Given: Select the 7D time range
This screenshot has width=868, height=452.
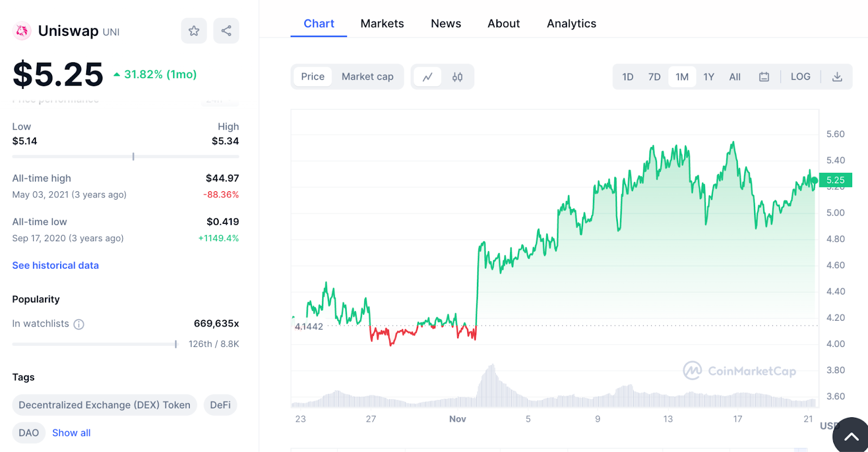Looking at the screenshot, I should (654, 77).
